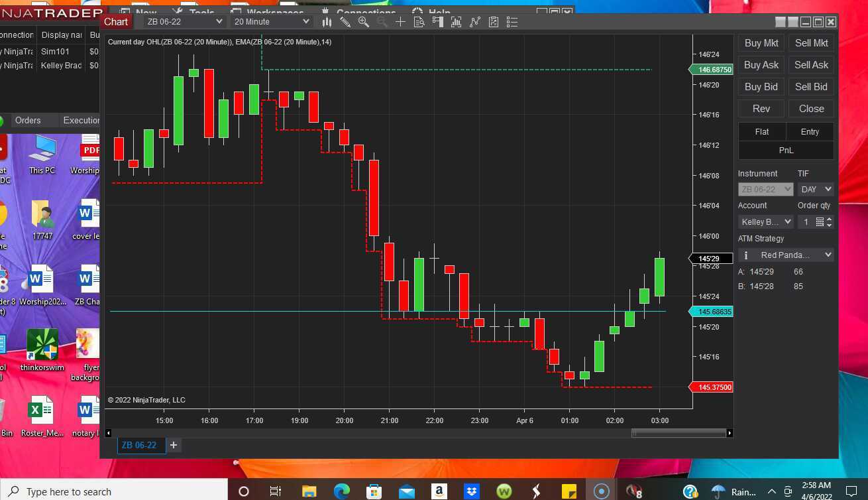Click the zoom in magnifier icon
This screenshot has height=500, width=868.
pyautogui.click(x=363, y=22)
